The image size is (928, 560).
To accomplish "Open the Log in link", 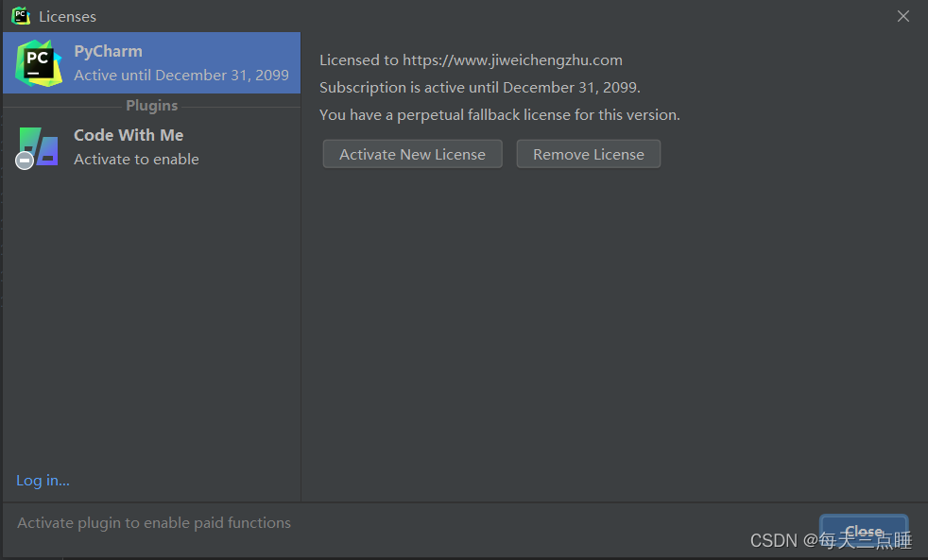I will tap(43, 480).
